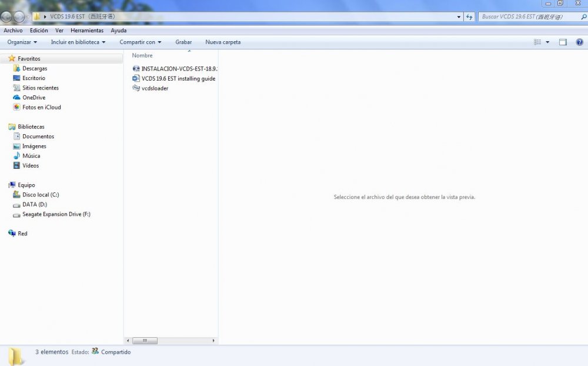Select the Disco local (C:) label
The image size is (588, 366).
point(41,194)
